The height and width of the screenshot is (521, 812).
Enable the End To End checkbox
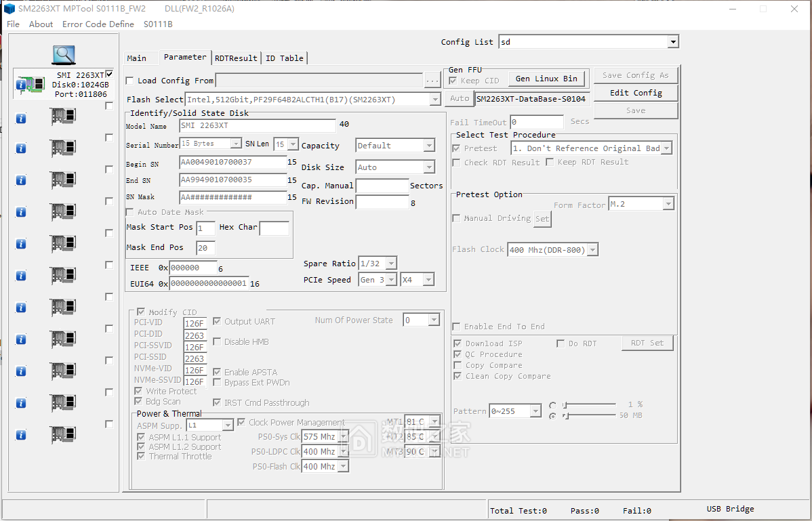tap(456, 327)
